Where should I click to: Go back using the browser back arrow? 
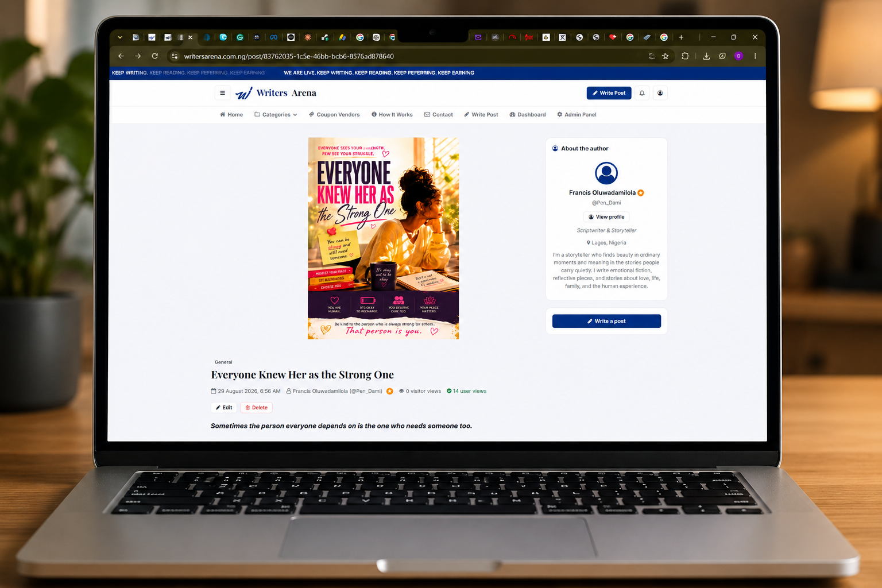tap(121, 56)
